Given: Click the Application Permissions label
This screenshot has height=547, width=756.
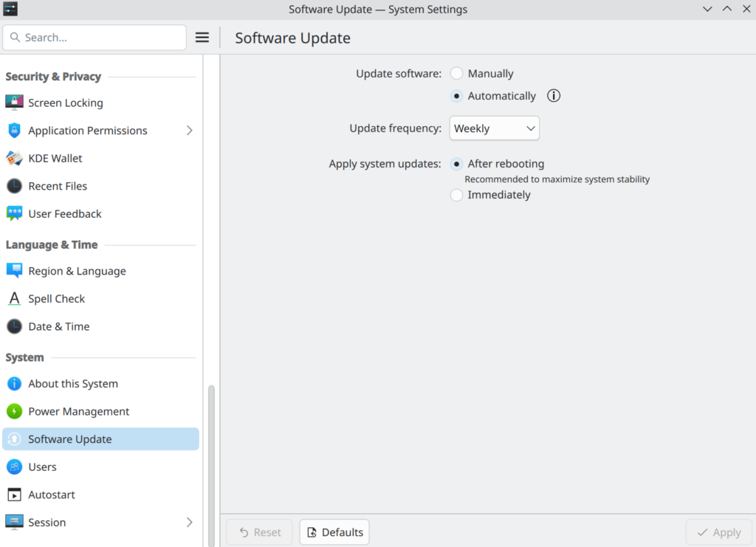Looking at the screenshot, I should click(x=88, y=131).
